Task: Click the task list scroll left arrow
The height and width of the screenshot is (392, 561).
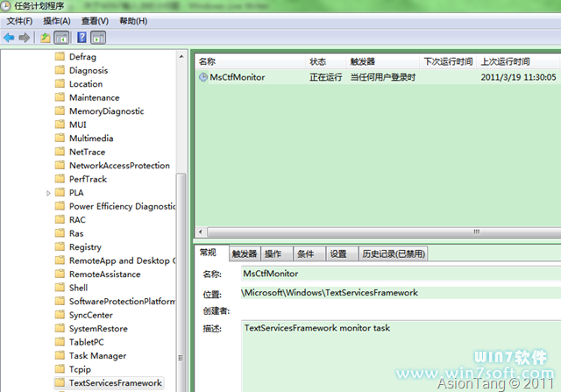Action: (201, 232)
